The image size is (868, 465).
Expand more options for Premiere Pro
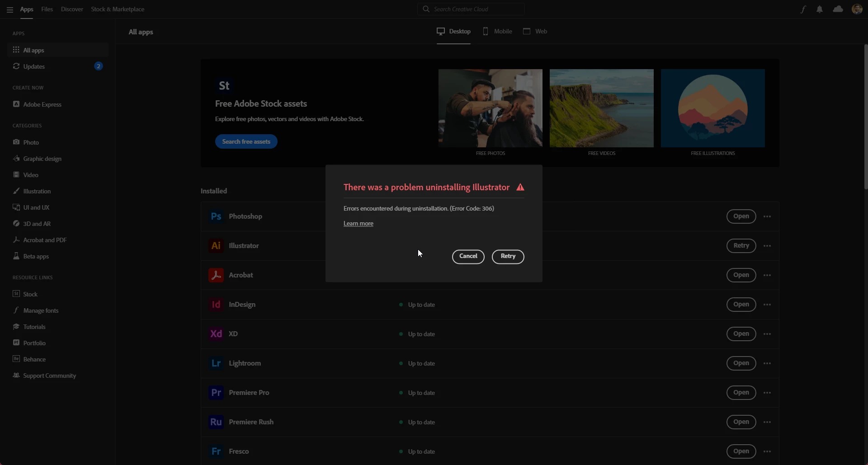click(x=767, y=393)
